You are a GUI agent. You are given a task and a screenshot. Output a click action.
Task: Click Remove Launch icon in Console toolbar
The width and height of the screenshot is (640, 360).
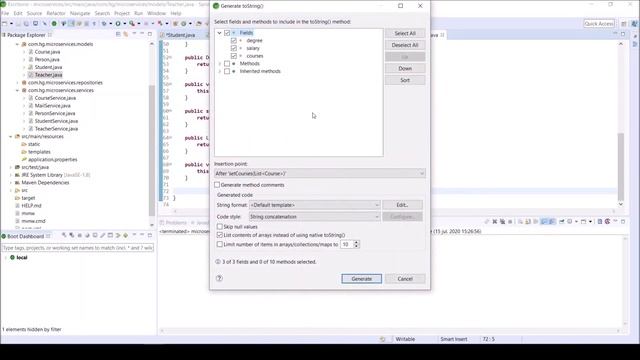pos(495,222)
